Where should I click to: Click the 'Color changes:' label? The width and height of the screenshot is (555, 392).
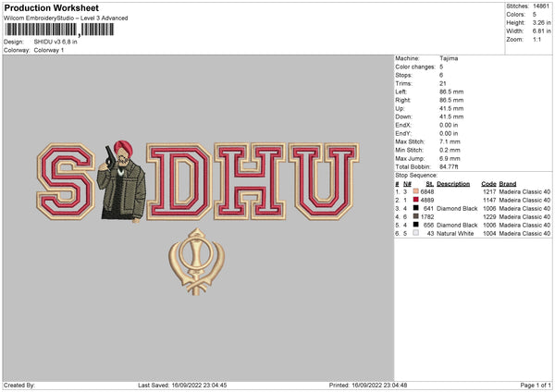tap(415, 67)
